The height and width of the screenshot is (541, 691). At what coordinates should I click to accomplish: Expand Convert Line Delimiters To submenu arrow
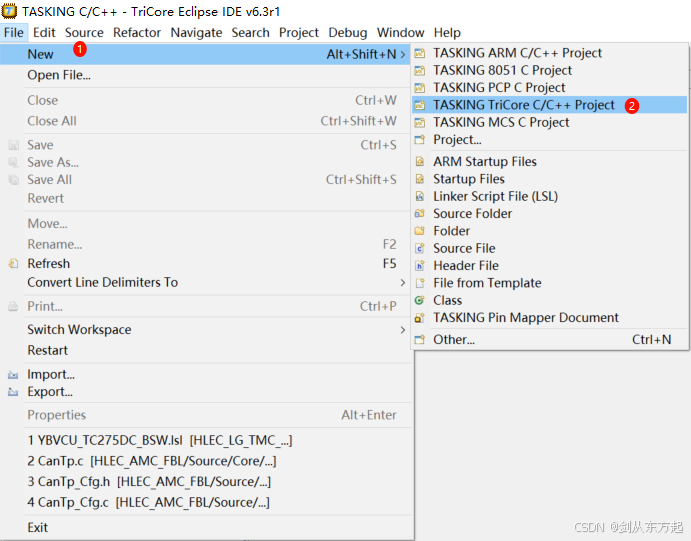(x=403, y=282)
